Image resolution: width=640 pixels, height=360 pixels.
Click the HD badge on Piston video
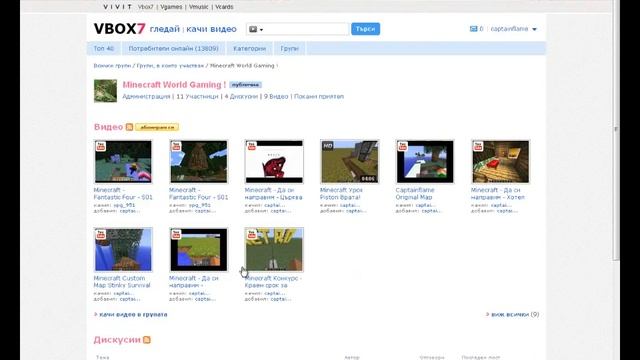[328, 145]
